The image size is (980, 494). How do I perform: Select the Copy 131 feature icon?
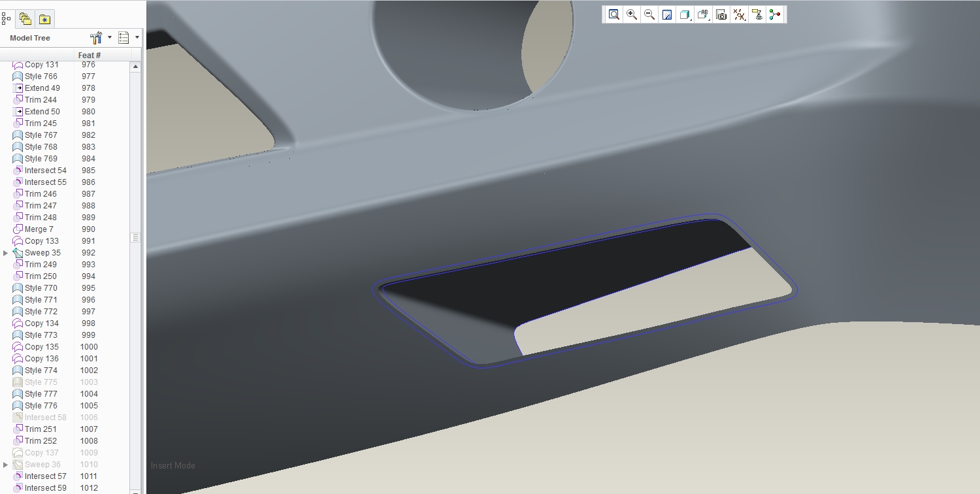[x=18, y=65]
